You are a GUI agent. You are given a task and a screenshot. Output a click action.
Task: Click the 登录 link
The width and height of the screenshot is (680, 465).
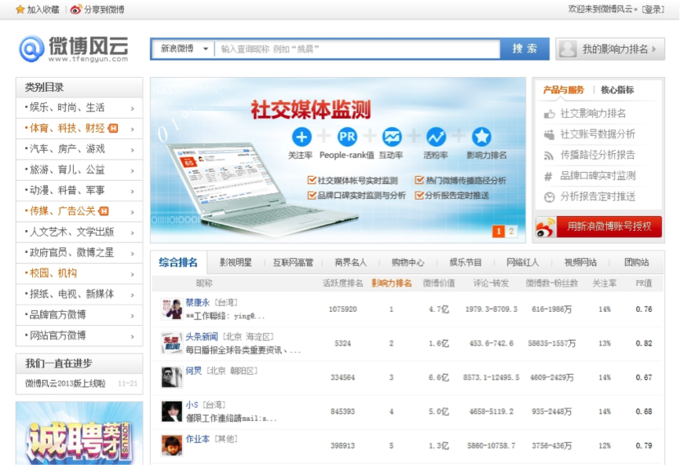pyautogui.click(x=653, y=9)
